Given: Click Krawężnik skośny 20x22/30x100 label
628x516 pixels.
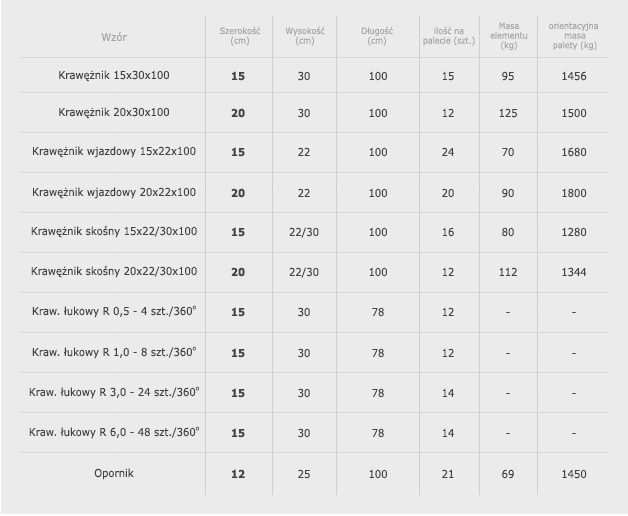Looking at the screenshot, I should [x=114, y=272].
